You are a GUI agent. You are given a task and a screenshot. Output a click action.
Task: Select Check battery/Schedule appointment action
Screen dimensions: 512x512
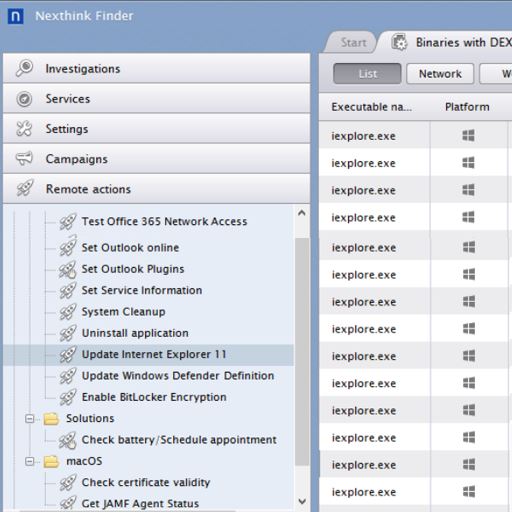[179, 440]
